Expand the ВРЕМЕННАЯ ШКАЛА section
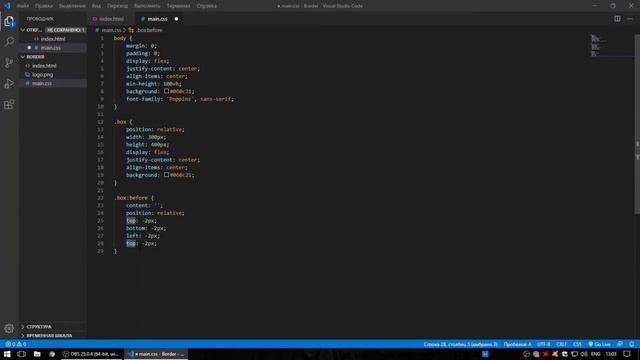640x360 pixels. pos(49,336)
